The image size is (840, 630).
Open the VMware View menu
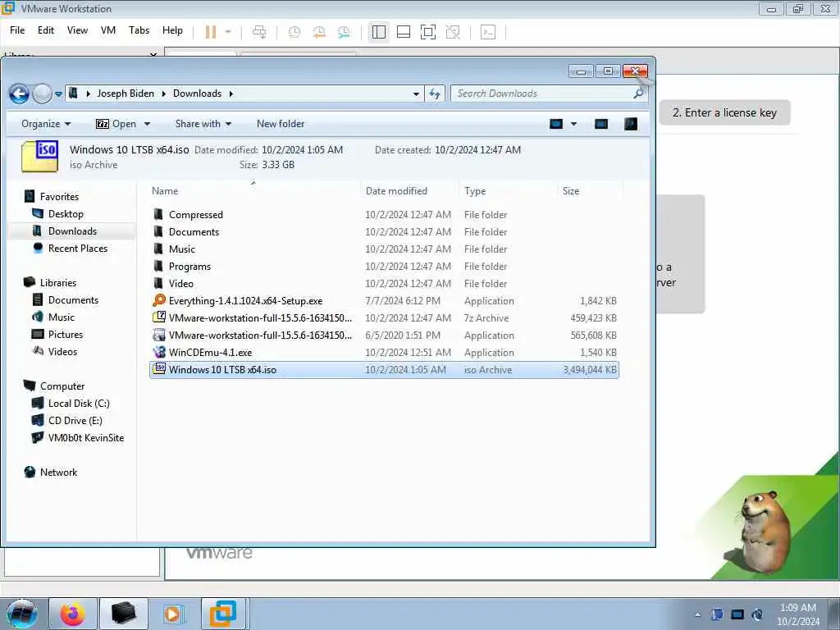click(77, 30)
